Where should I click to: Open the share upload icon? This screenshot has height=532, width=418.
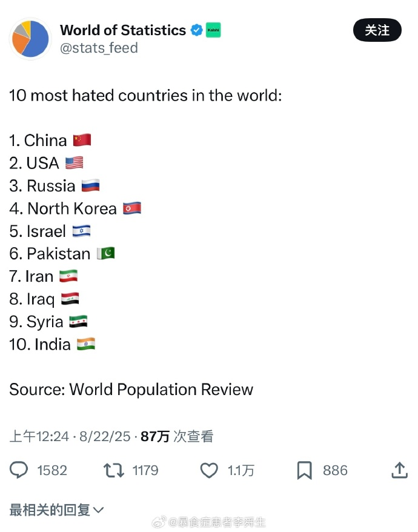[399, 470]
